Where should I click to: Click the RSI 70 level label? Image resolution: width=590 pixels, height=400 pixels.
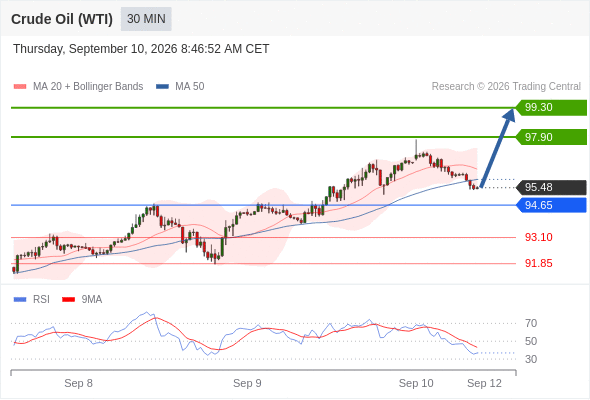531,323
